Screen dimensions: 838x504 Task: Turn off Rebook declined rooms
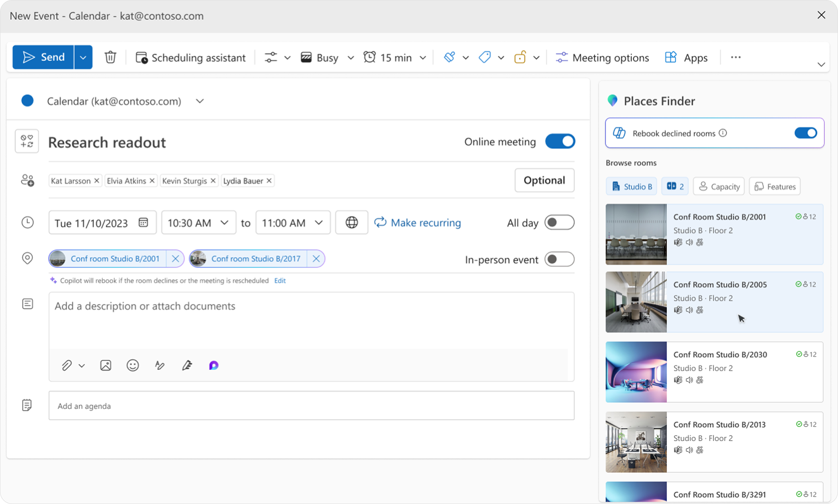click(x=805, y=133)
